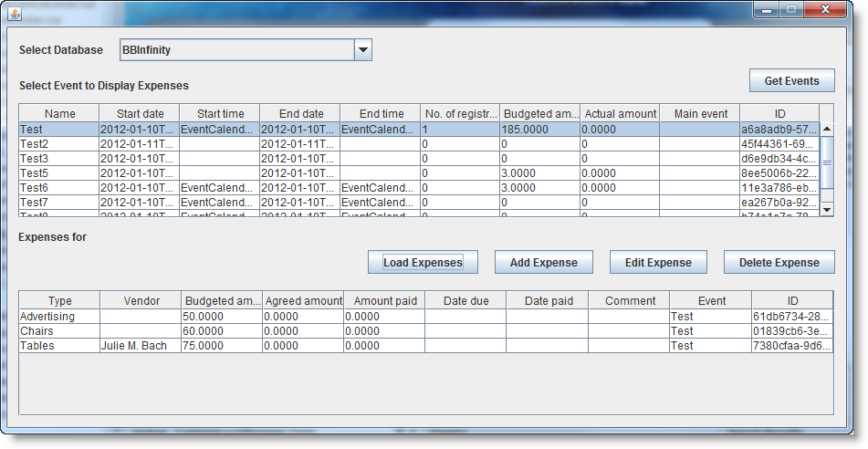Click the Start date column header
The height and width of the screenshot is (449, 868).
pyautogui.click(x=140, y=113)
